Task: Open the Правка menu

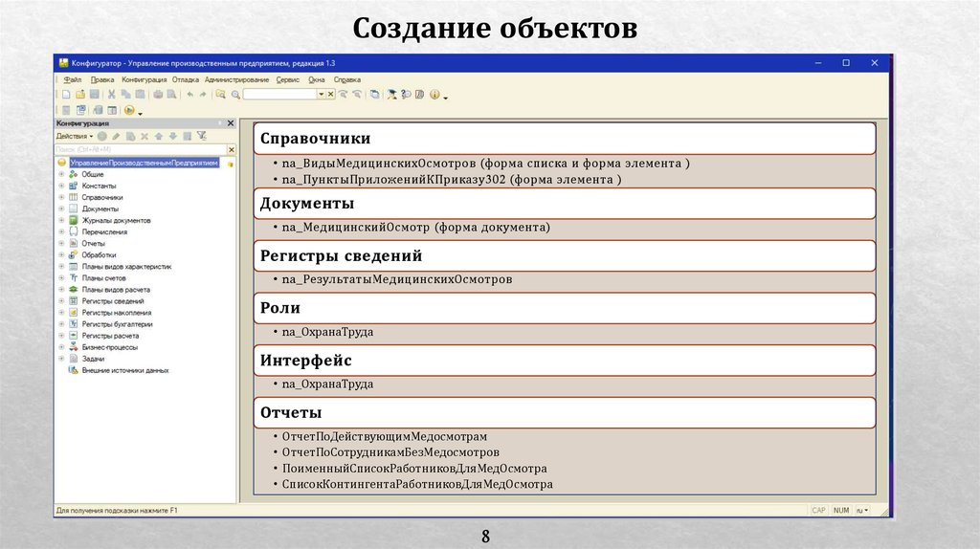Action: point(101,80)
